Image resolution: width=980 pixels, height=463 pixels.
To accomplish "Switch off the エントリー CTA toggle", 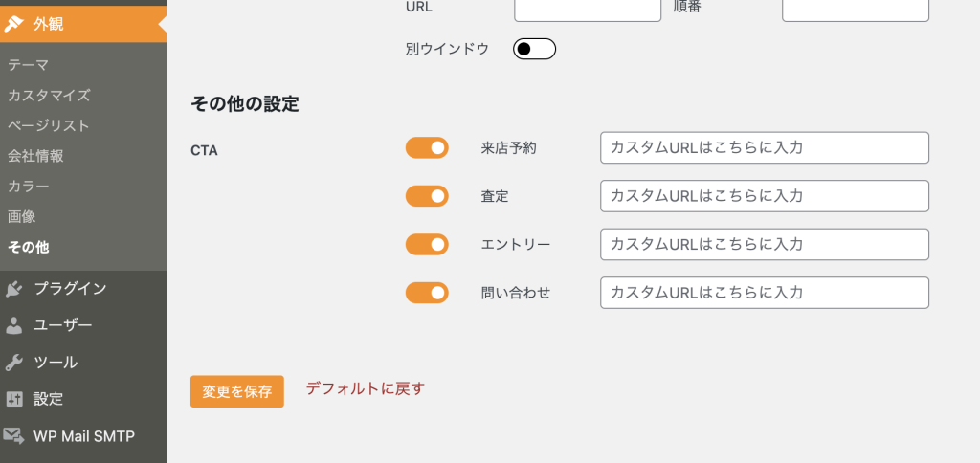I will coord(427,244).
